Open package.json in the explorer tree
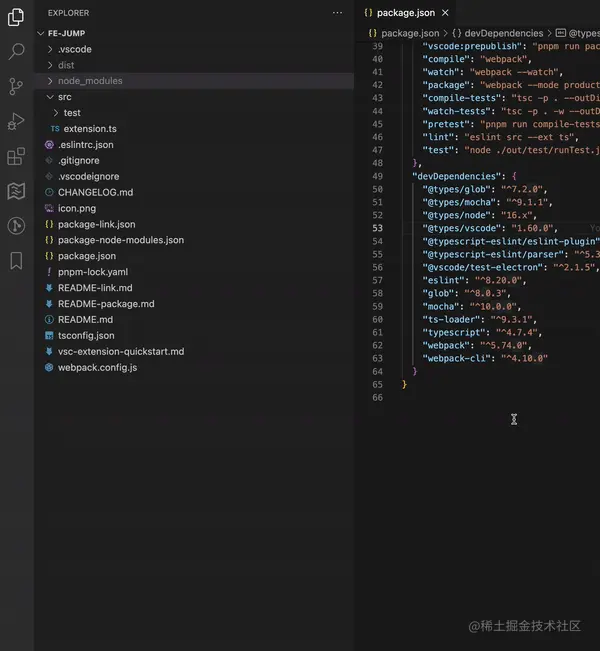600x651 pixels. pyautogui.click(x=194, y=256)
